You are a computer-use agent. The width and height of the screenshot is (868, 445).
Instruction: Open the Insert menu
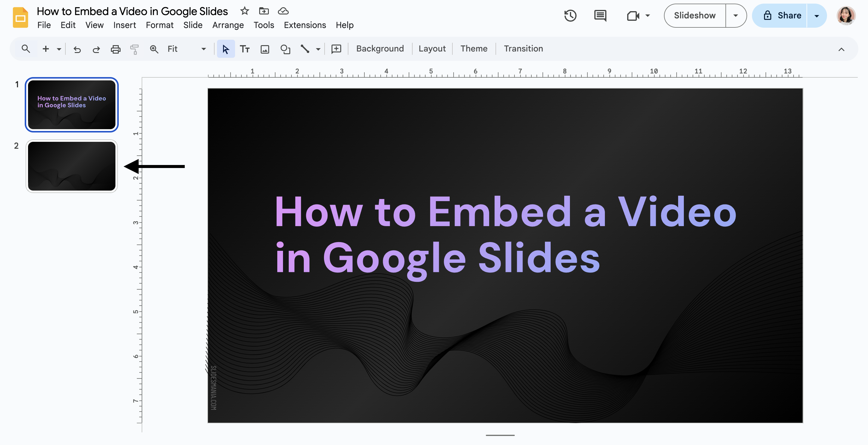124,25
